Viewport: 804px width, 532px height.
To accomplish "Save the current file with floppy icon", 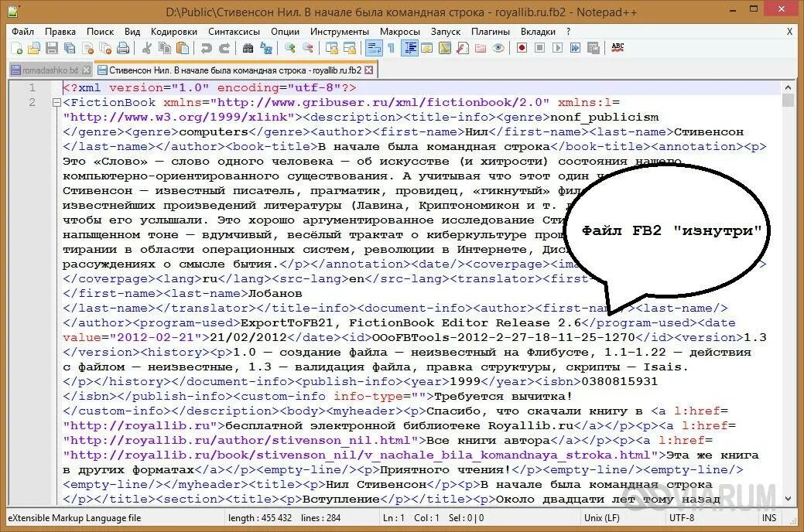I will [x=52, y=48].
